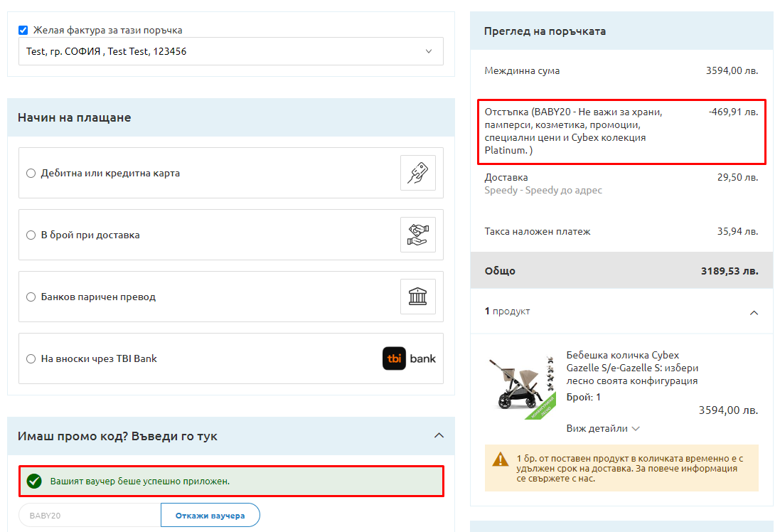This screenshot has width=780, height=532.
Task: Select 'В брой при доставка' radio button
Action: (x=31, y=235)
